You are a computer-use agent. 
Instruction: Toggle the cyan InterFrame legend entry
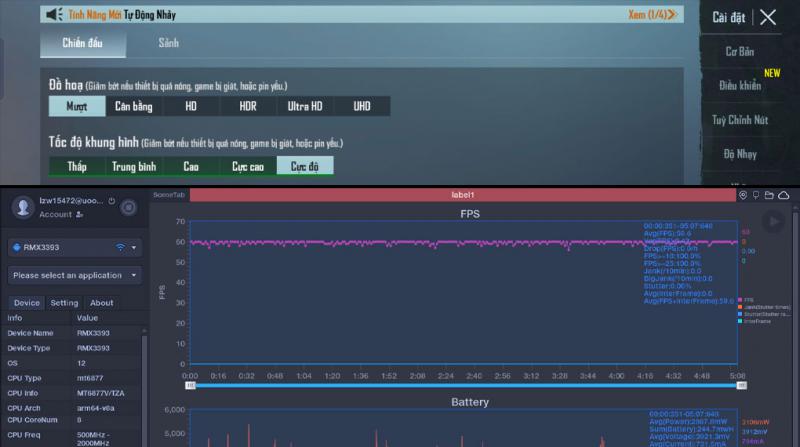point(753,321)
